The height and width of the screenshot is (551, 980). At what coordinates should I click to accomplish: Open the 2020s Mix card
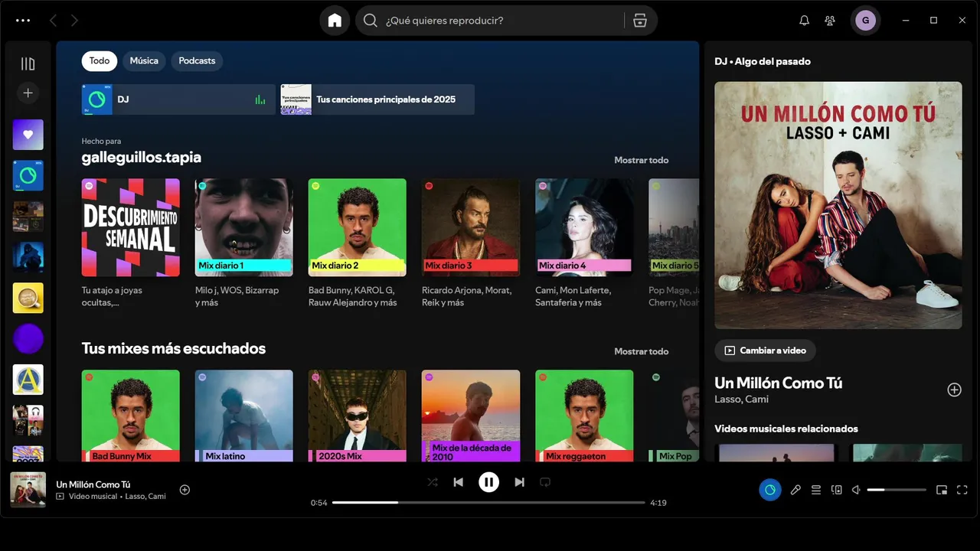pos(358,416)
